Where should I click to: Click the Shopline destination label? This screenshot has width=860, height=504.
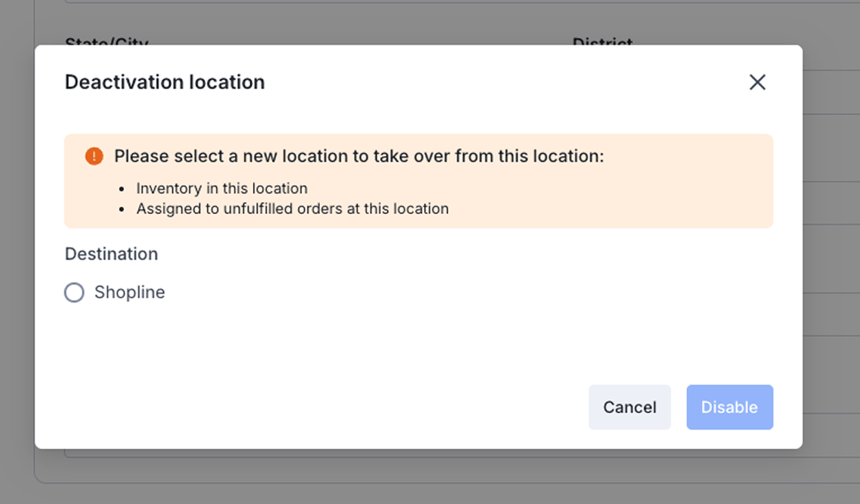click(x=130, y=292)
